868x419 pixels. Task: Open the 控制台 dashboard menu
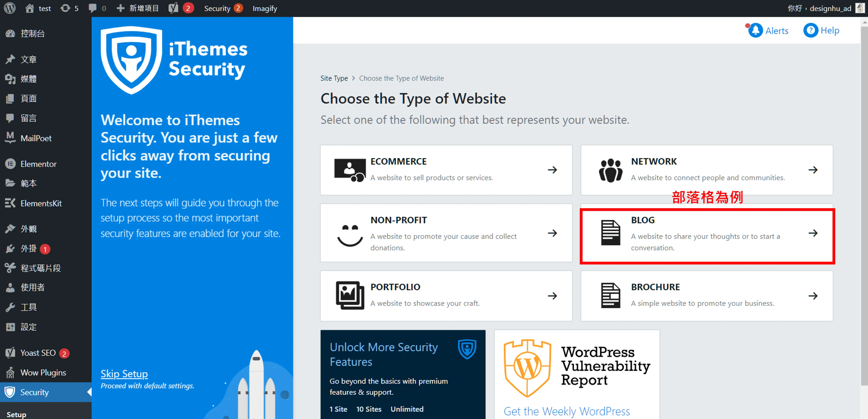coord(46,33)
